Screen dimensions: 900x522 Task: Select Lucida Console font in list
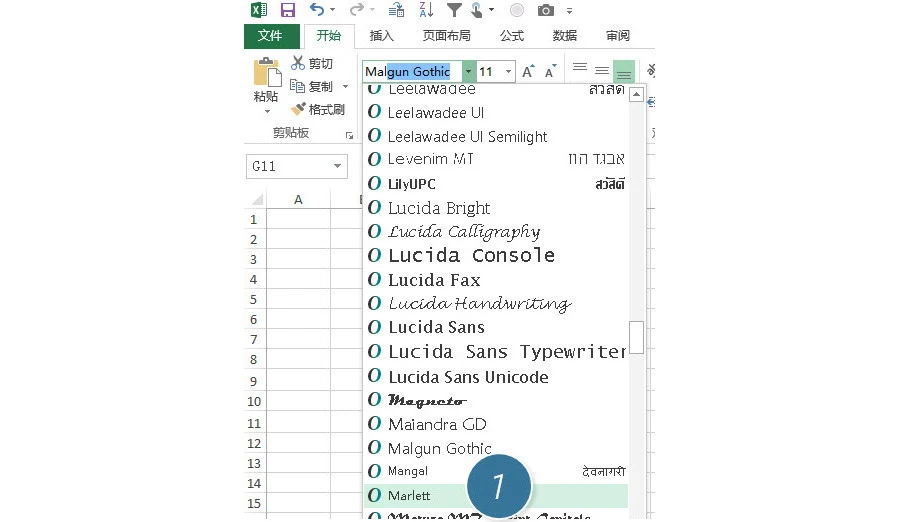click(x=471, y=256)
